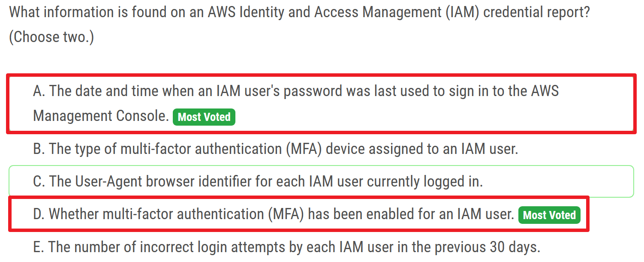Click the letter "B." option label

[x=39, y=149]
